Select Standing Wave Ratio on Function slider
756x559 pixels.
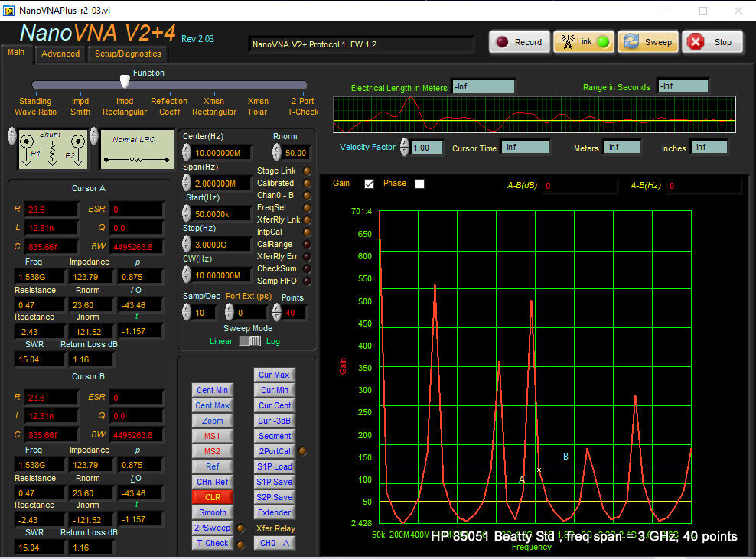[x=35, y=106]
